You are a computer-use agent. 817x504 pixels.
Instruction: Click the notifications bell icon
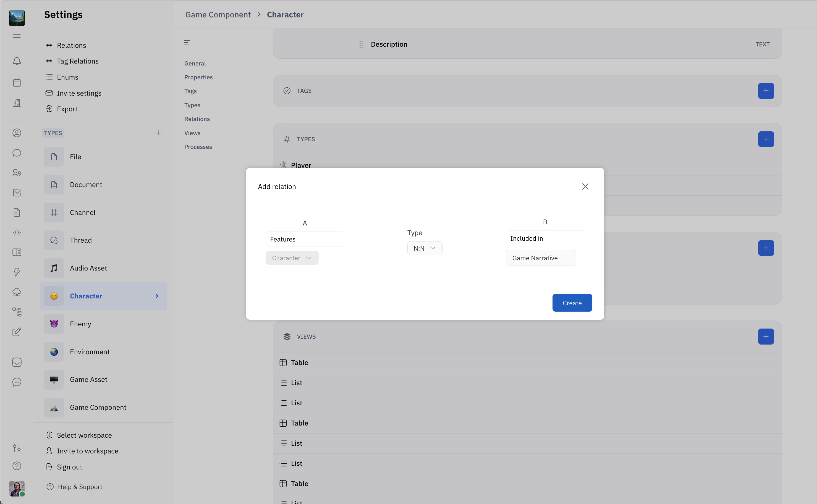[17, 61]
